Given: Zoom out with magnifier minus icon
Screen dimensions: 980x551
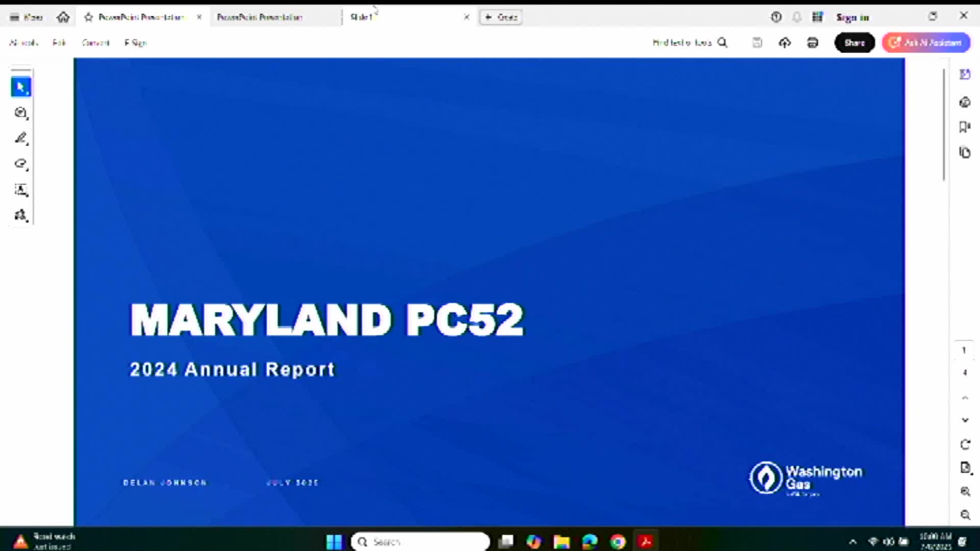Looking at the screenshot, I should point(965,515).
